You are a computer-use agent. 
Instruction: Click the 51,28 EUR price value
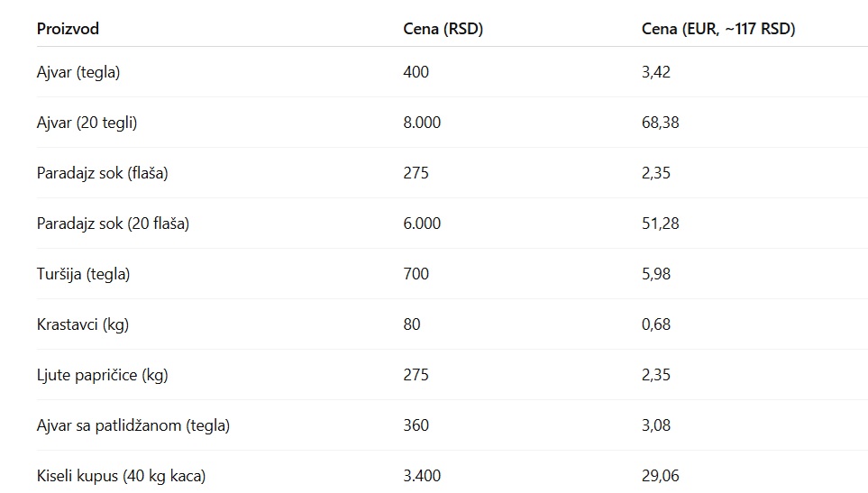point(660,224)
